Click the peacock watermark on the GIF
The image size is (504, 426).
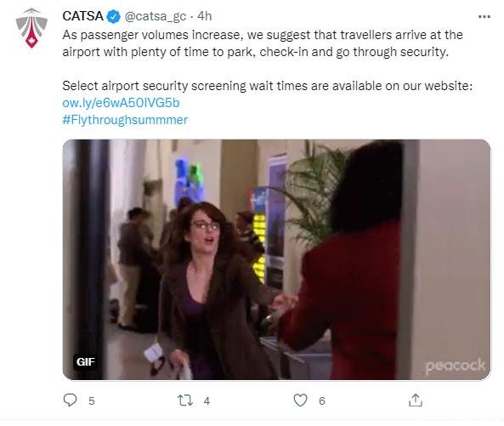tap(455, 366)
